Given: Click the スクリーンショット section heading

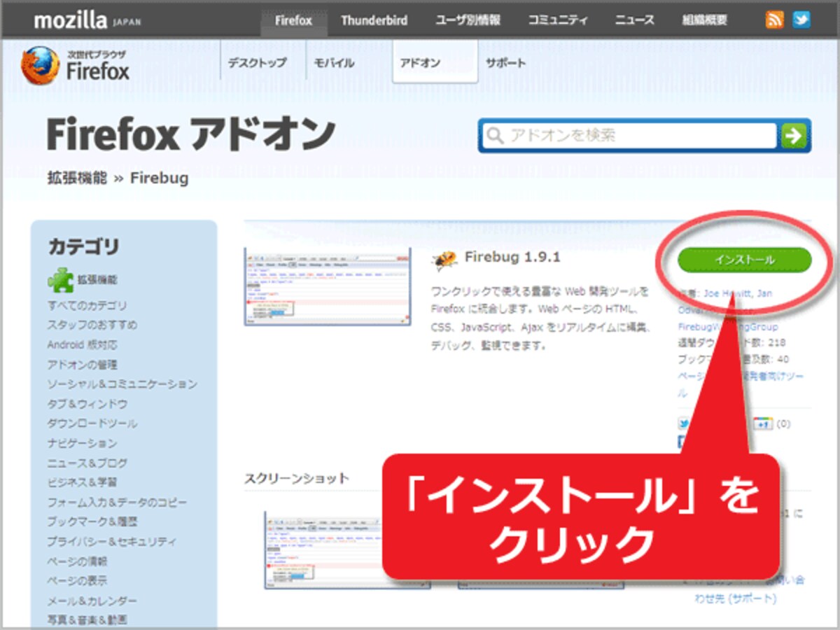Looking at the screenshot, I should [x=297, y=479].
